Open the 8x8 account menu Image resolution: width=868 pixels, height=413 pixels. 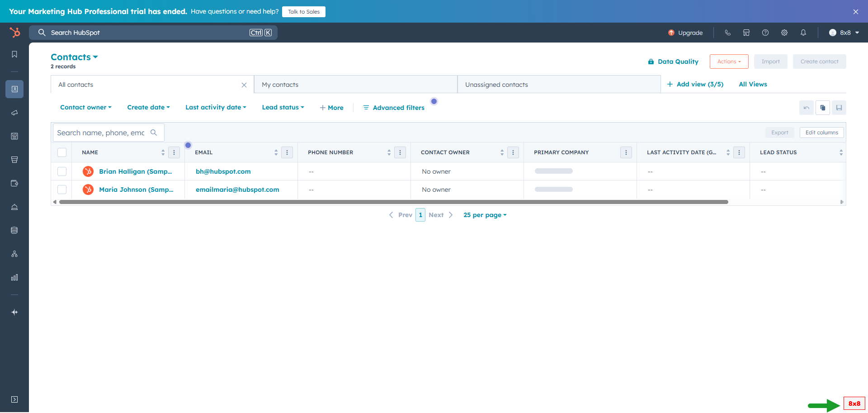tap(844, 33)
